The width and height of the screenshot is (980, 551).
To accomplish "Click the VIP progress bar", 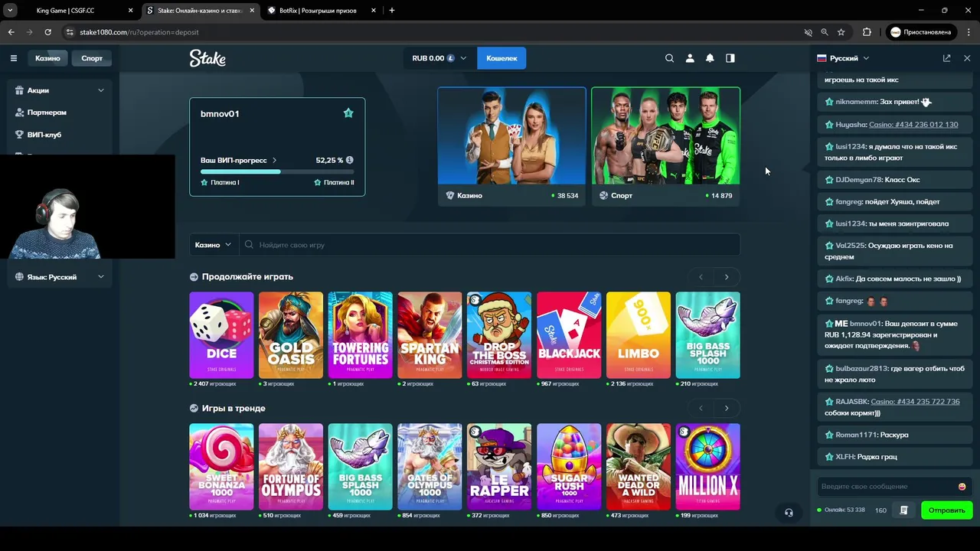I will 277,171.
